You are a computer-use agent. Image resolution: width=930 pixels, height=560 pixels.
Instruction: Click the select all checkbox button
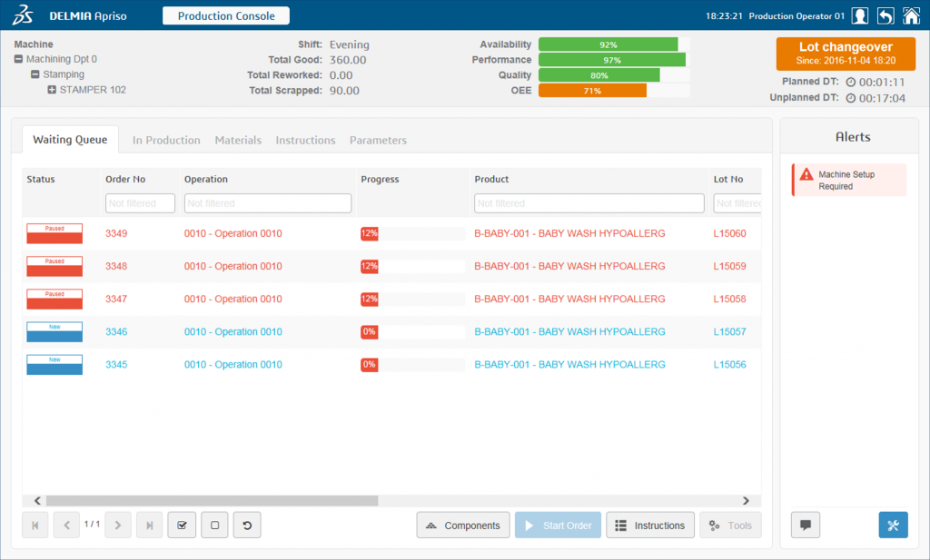click(x=182, y=525)
